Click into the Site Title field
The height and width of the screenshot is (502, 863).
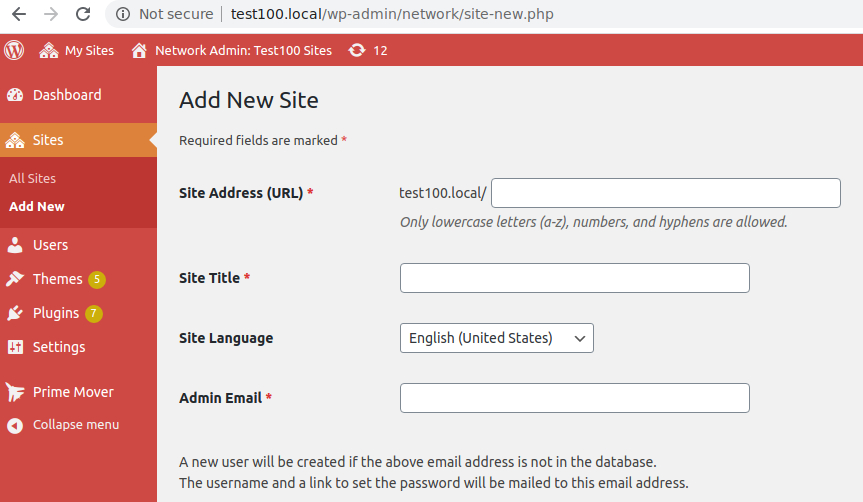click(575, 278)
